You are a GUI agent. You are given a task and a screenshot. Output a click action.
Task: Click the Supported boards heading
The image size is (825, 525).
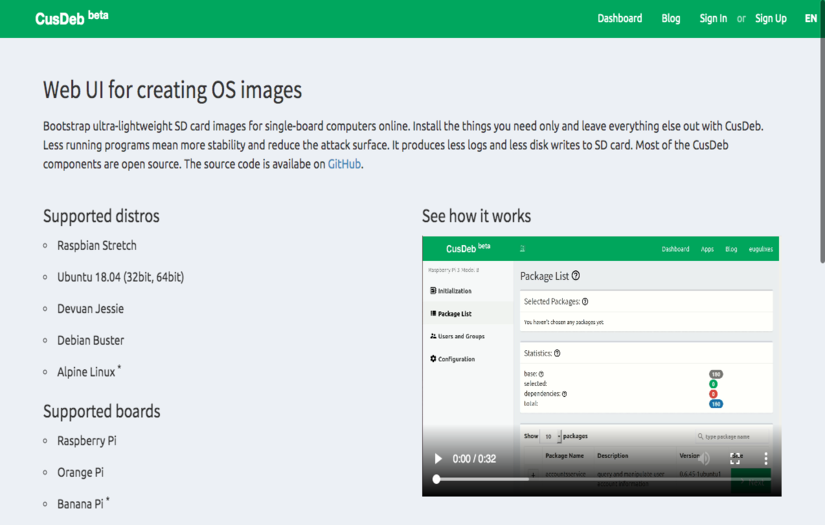(x=102, y=411)
